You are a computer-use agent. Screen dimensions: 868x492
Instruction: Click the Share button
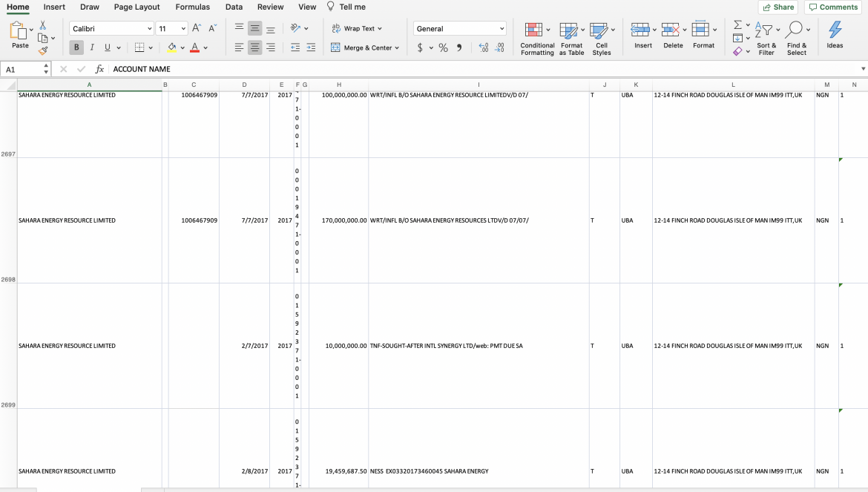click(x=778, y=7)
